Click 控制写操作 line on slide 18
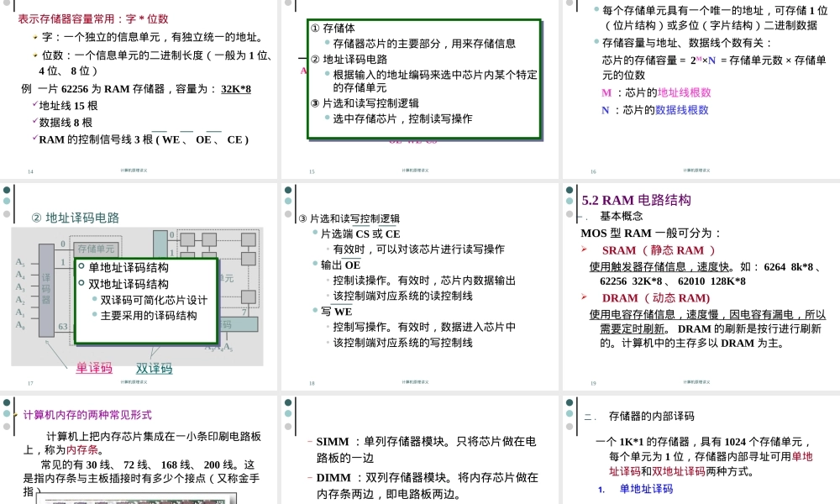The image size is (840, 504). tap(423, 328)
